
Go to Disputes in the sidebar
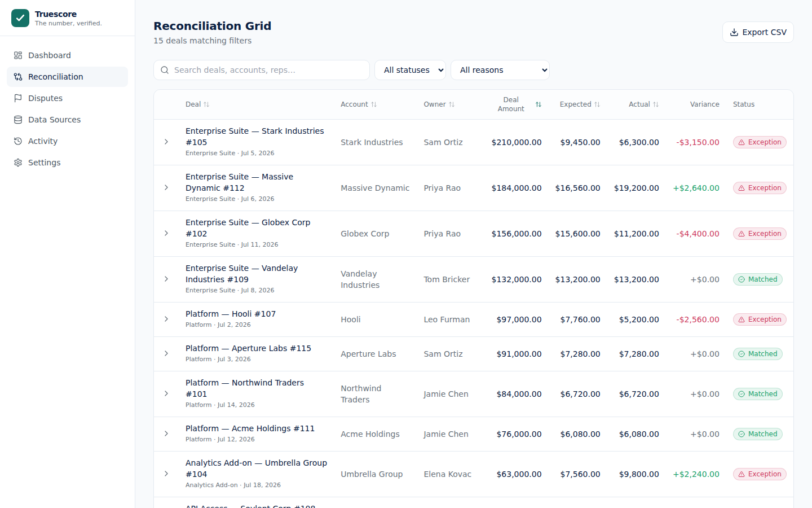(x=67, y=98)
